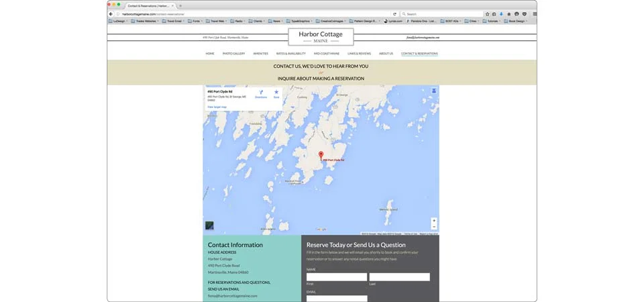Open the Type&Graphics bookmarks folder
The image size is (644, 302).
coord(299,21)
